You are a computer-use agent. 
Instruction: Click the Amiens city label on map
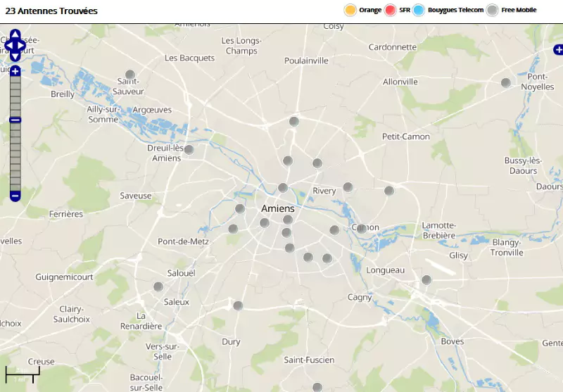(x=277, y=208)
